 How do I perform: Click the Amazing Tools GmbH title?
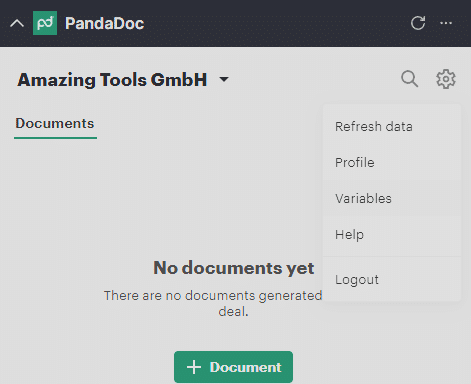pos(112,80)
